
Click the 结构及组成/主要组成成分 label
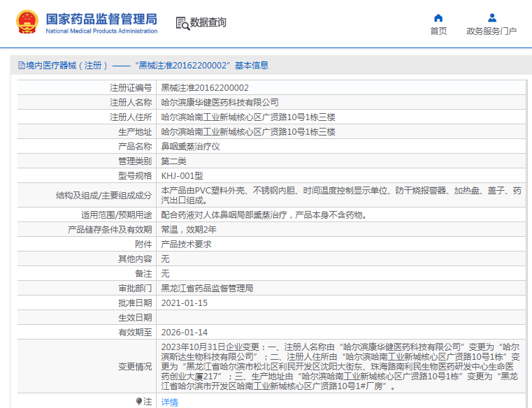[x=104, y=196]
